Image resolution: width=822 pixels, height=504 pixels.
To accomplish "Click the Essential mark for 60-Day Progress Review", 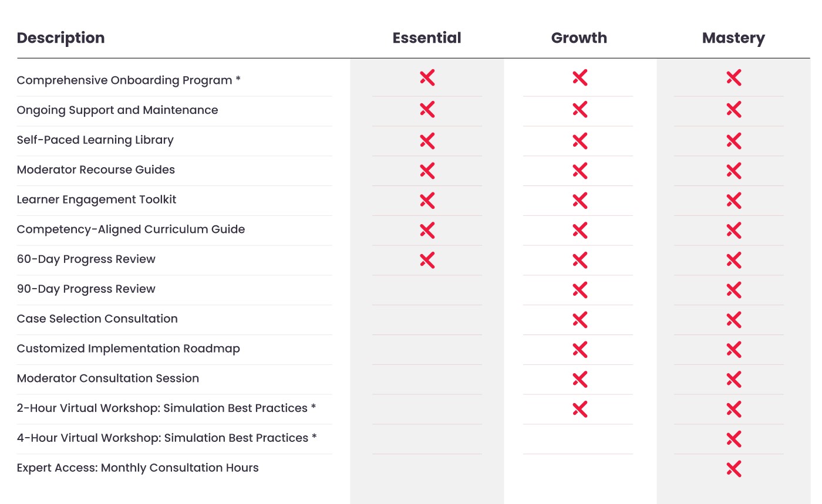I will click(427, 260).
